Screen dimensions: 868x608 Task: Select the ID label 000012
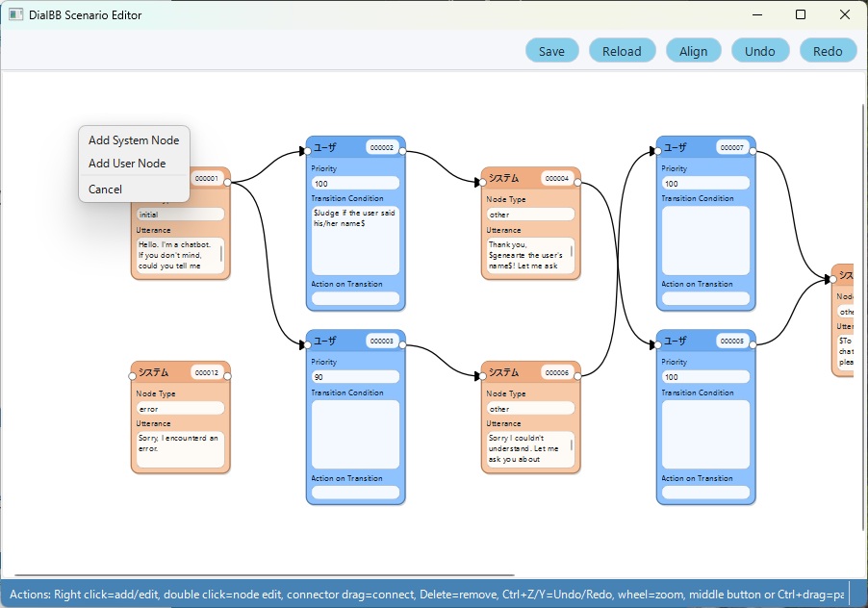tap(207, 372)
